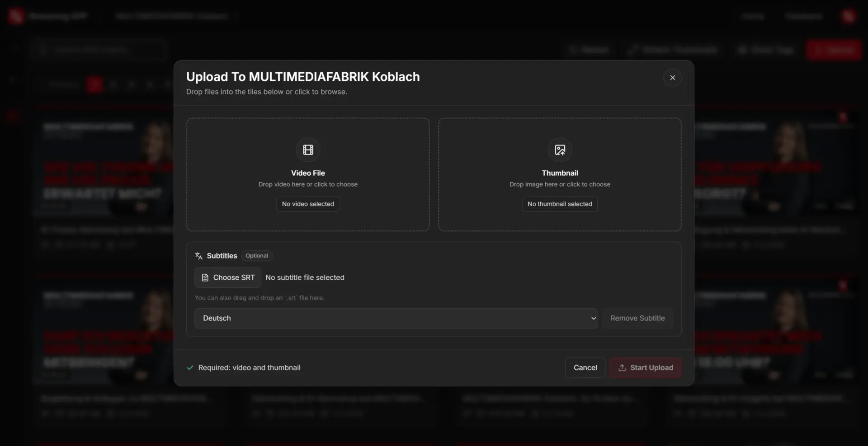Expand the language list via chevron arrow

(x=593, y=318)
